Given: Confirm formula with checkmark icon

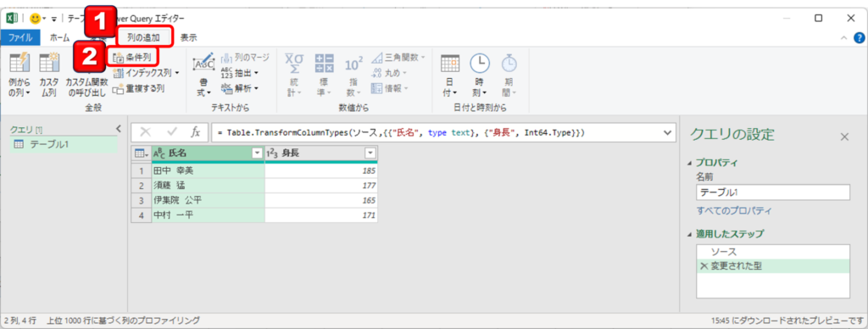Looking at the screenshot, I should [171, 131].
